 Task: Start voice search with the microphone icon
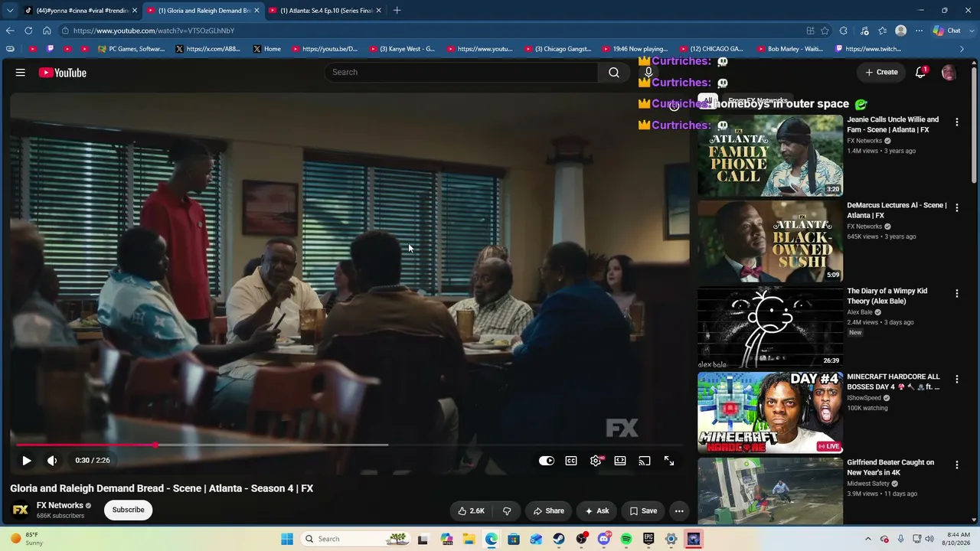[648, 72]
